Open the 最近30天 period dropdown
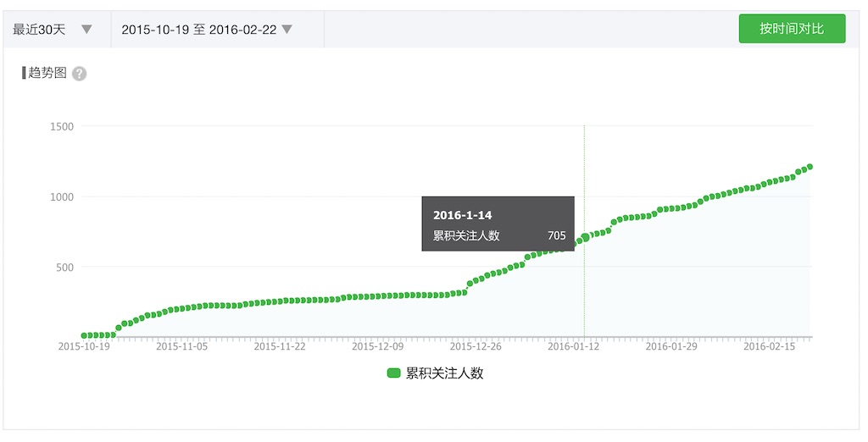Image resolution: width=868 pixels, height=442 pixels. tap(57, 30)
